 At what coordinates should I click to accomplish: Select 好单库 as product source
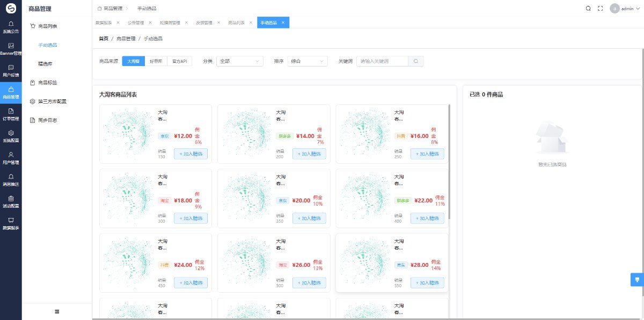coord(156,61)
